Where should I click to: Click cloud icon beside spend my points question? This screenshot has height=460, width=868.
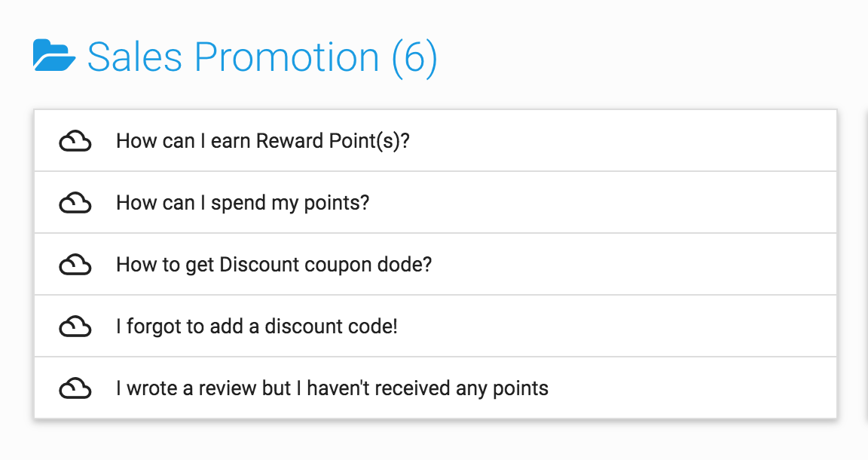(x=75, y=203)
